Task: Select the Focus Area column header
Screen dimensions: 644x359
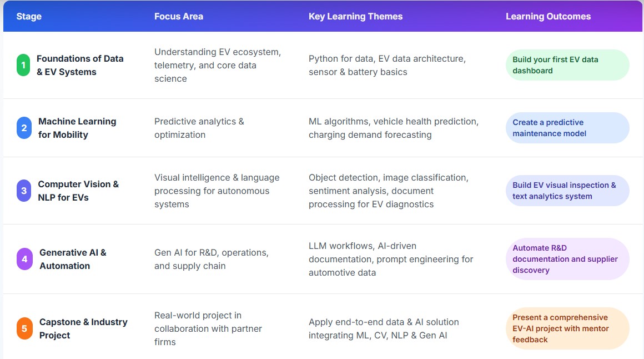Action: (178, 17)
